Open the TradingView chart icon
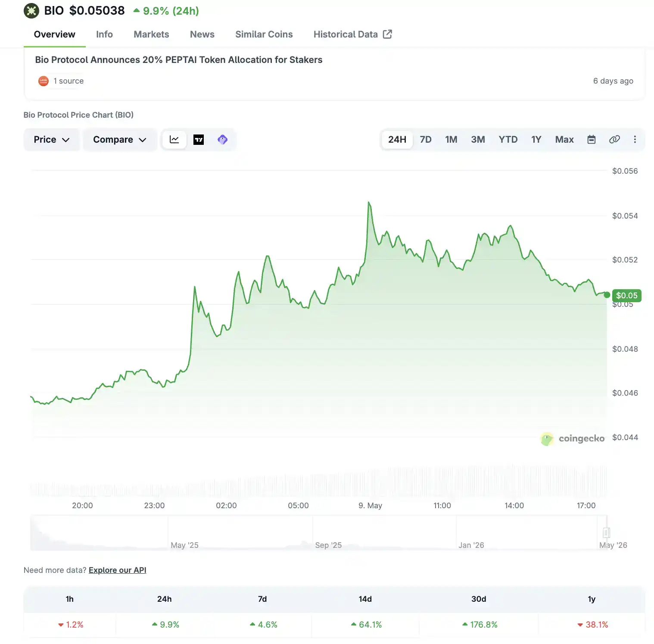This screenshot has width=654, height=644. click(199, 140)
